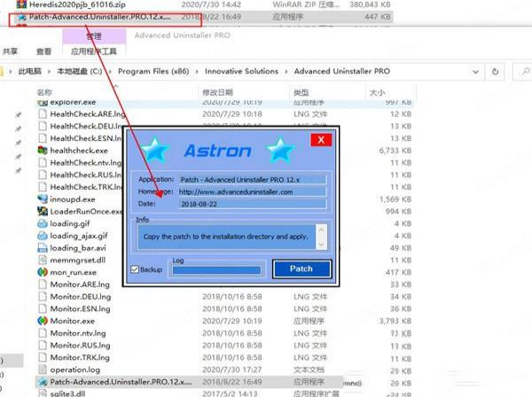
Task: Click the right star icon beside Astron
Action: 280,151
